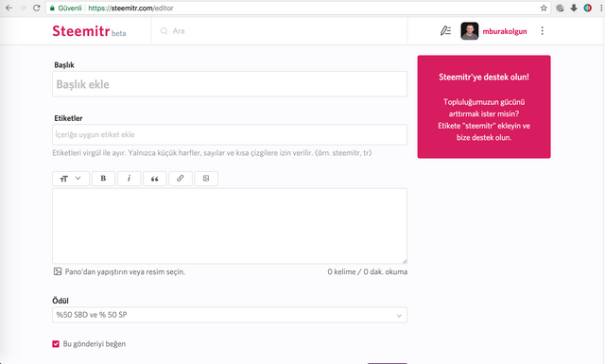Open the gray extension icon beside star
Image resolution: width=605 pixels, height=364 pixels.
(x=560, y=8)
